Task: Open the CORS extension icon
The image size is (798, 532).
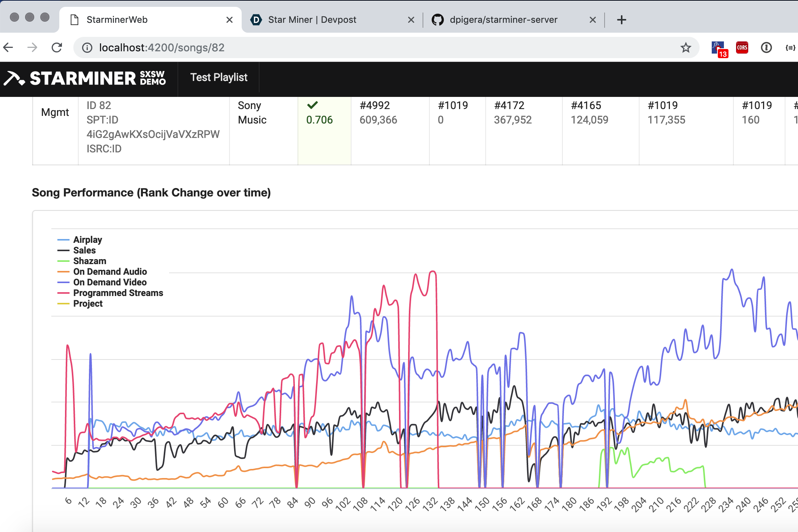Action: 742,47
